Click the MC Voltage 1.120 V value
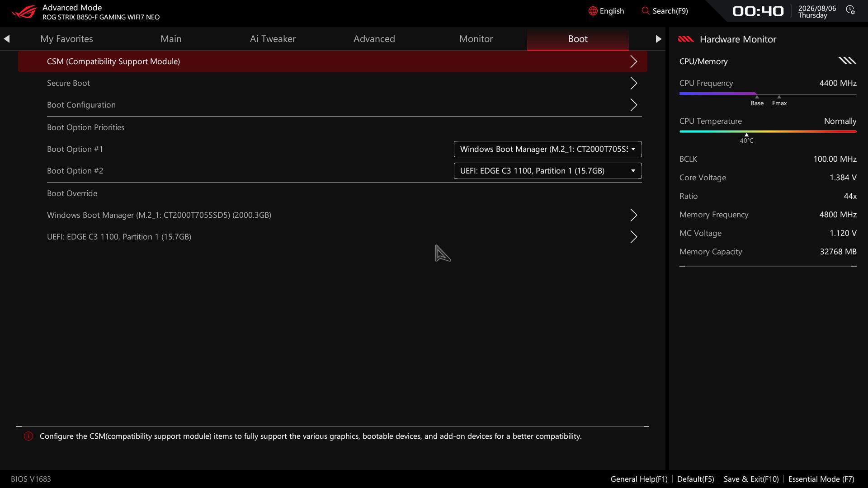The image size is (868, 488). point(843,233)
